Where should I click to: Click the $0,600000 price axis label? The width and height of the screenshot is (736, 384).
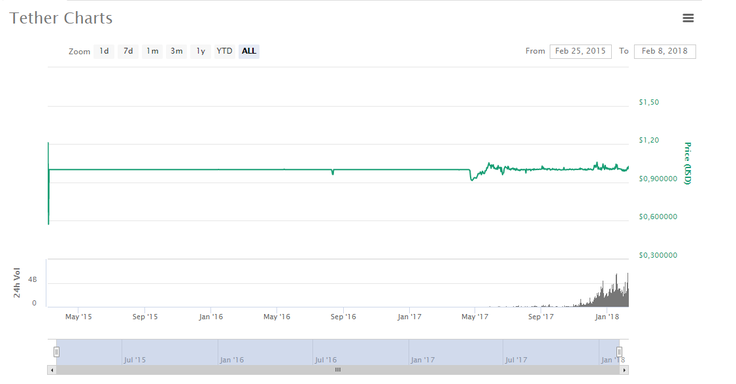point(658,217)
